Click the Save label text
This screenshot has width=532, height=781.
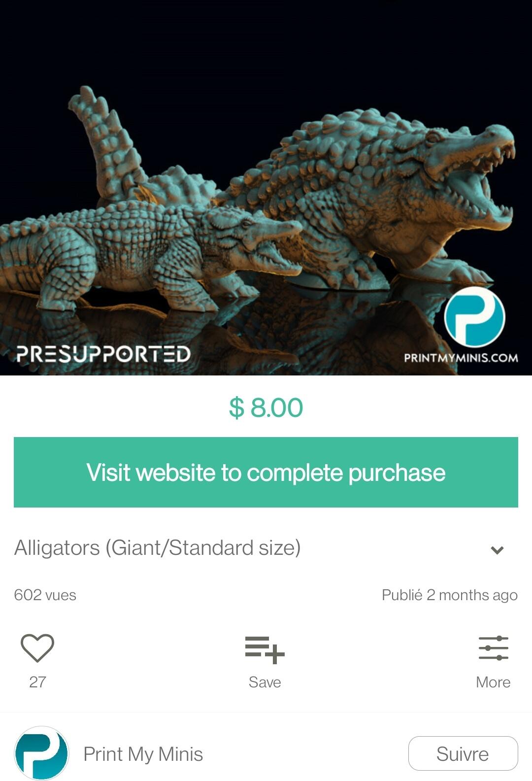[x=265, y=682]
